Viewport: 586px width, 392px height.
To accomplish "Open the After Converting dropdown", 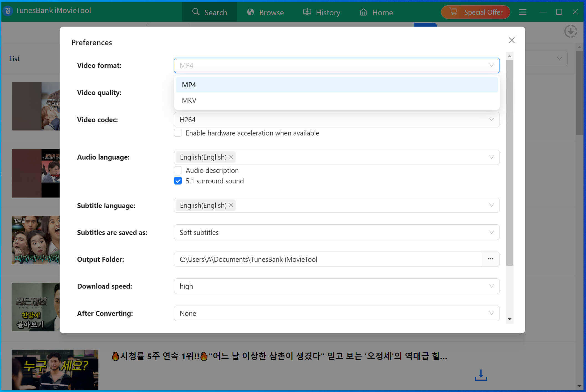I will pyautogui.click(x=337, y=313).
